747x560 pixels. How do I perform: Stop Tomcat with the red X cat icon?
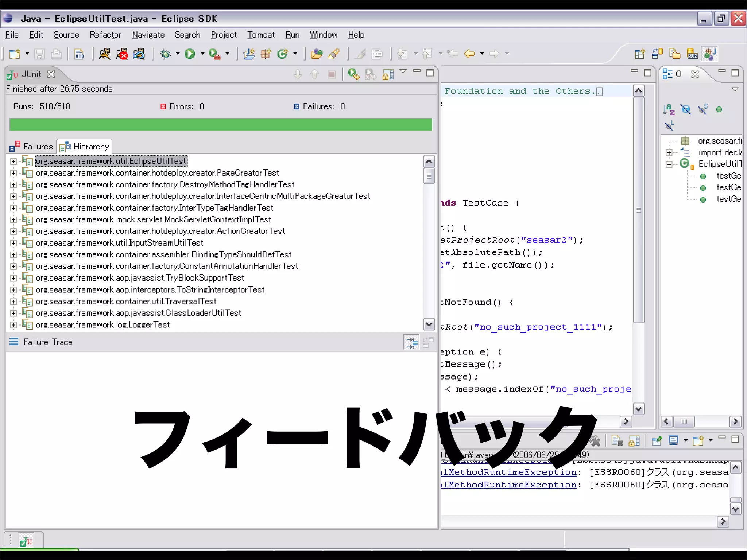(x=122, y=54)
